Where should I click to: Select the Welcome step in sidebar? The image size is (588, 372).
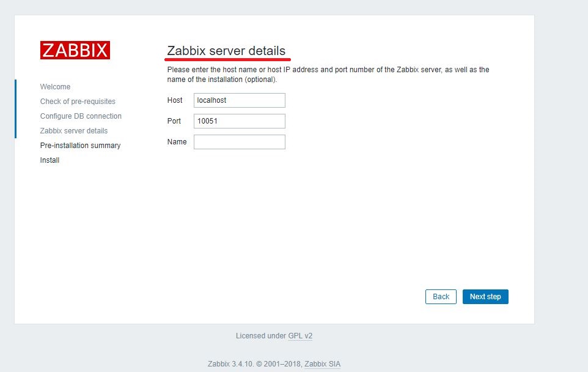(x=55, y=87)
